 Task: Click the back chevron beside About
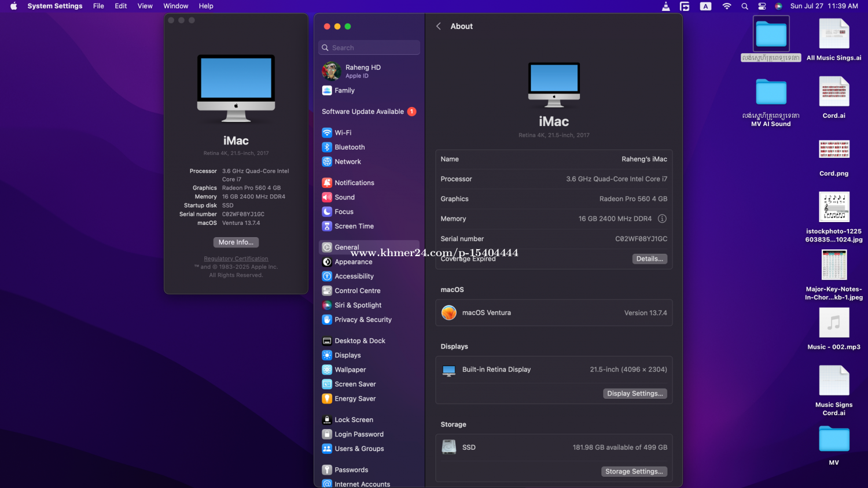pyautogui.click(x=439, y=26)
